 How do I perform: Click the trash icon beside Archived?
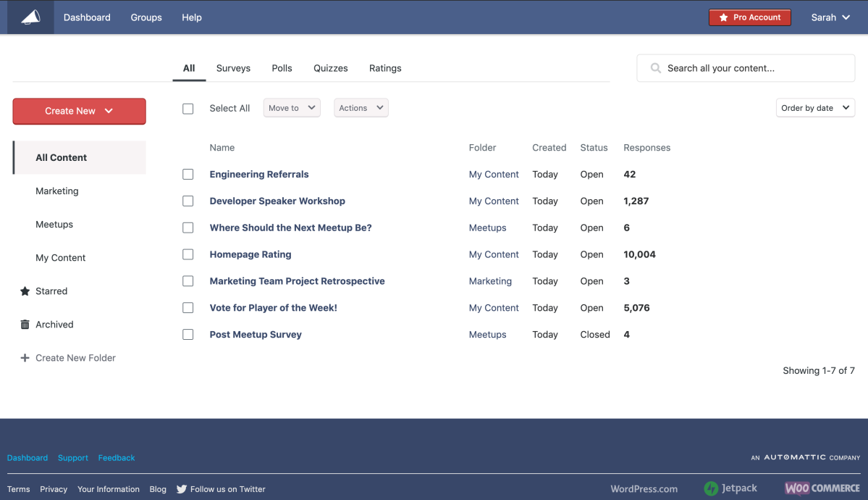(x=25, y=325)
